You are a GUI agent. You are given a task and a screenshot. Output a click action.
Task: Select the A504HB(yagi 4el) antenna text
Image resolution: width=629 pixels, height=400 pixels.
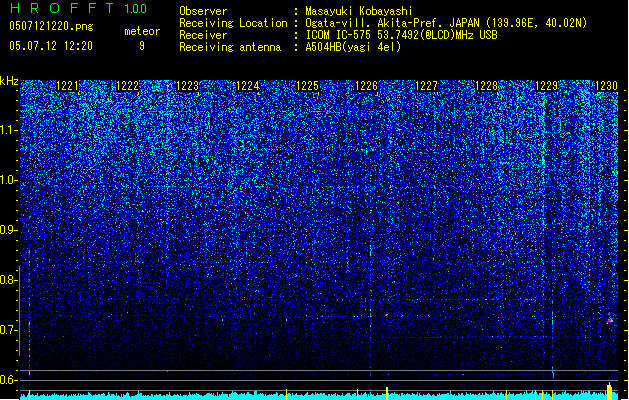coord(353,47)
